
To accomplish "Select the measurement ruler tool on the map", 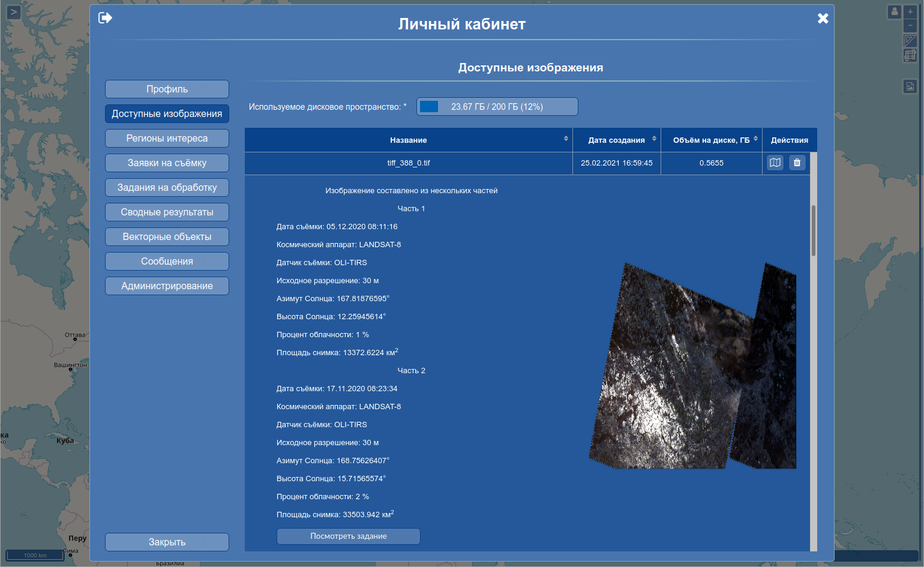I will [x=910, y=41].
